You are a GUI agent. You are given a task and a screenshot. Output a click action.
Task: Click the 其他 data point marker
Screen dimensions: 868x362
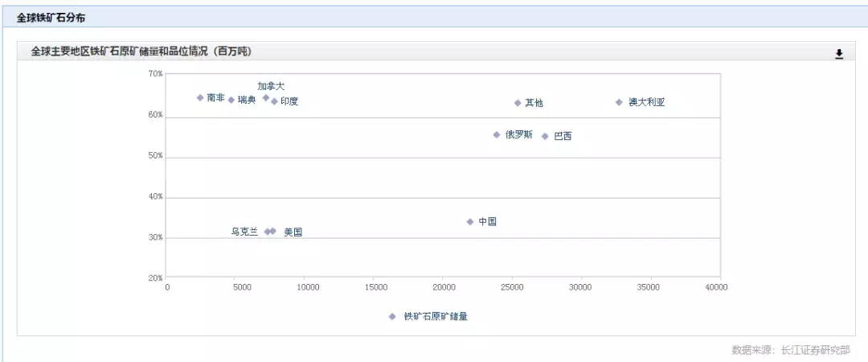point(518,103)
